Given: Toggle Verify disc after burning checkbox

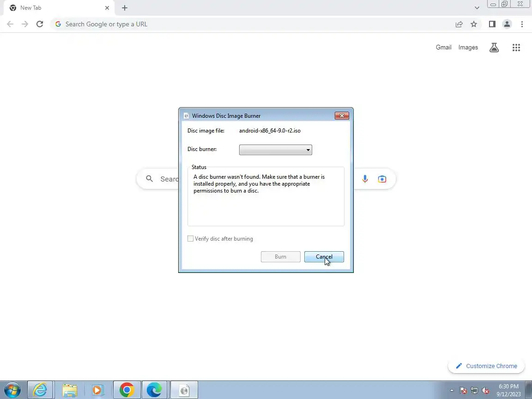Looking at the screenshot, I should tap(190, 239).
